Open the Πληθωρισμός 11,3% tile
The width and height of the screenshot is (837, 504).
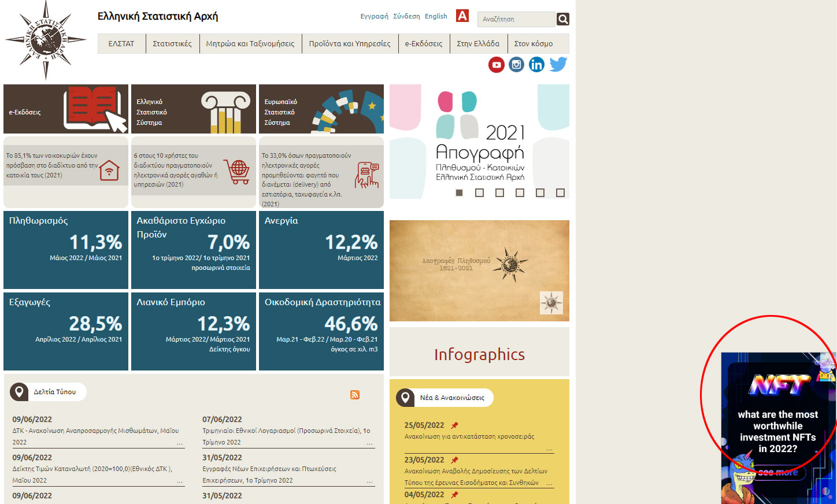(x=66, y=250)
